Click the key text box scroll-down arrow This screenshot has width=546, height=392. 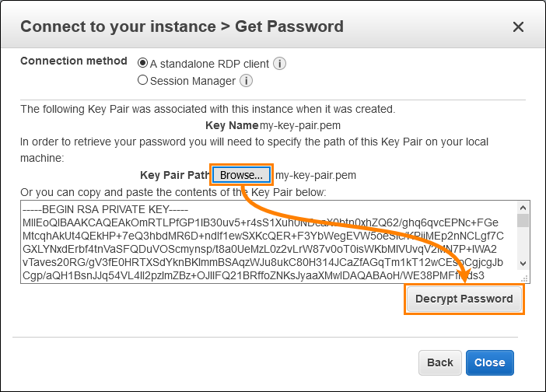point(523,264)
